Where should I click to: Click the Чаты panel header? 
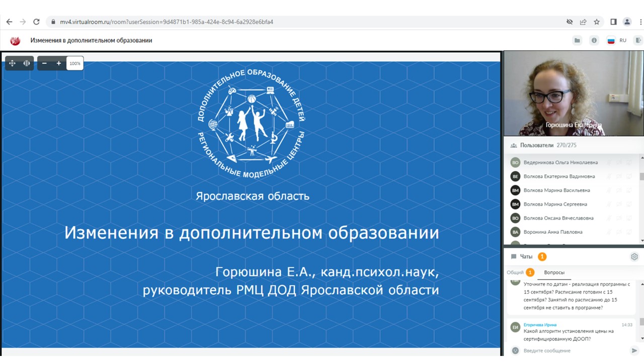coord(574,256)
